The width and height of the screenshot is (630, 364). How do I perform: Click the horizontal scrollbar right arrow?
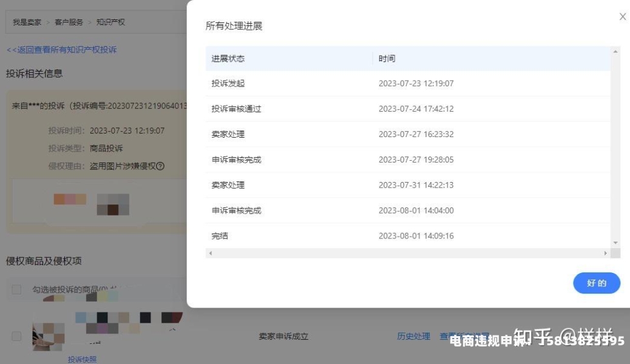(x=605, y=253)
